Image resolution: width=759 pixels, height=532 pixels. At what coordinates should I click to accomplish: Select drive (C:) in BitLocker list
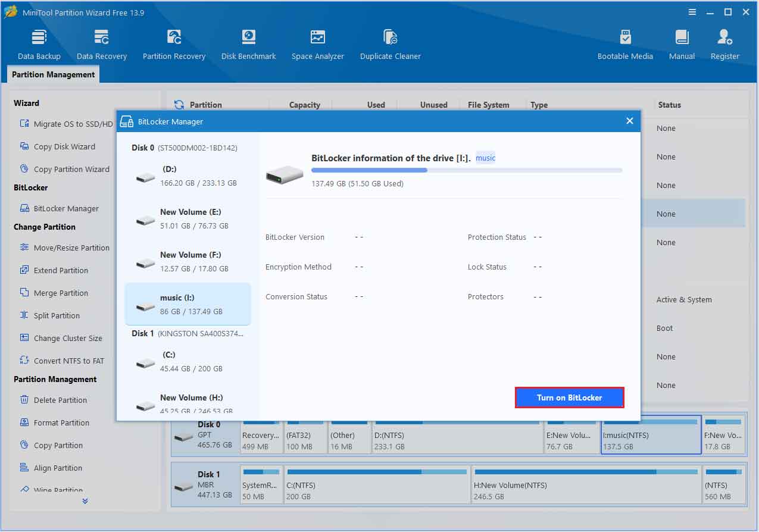point(188,361)
